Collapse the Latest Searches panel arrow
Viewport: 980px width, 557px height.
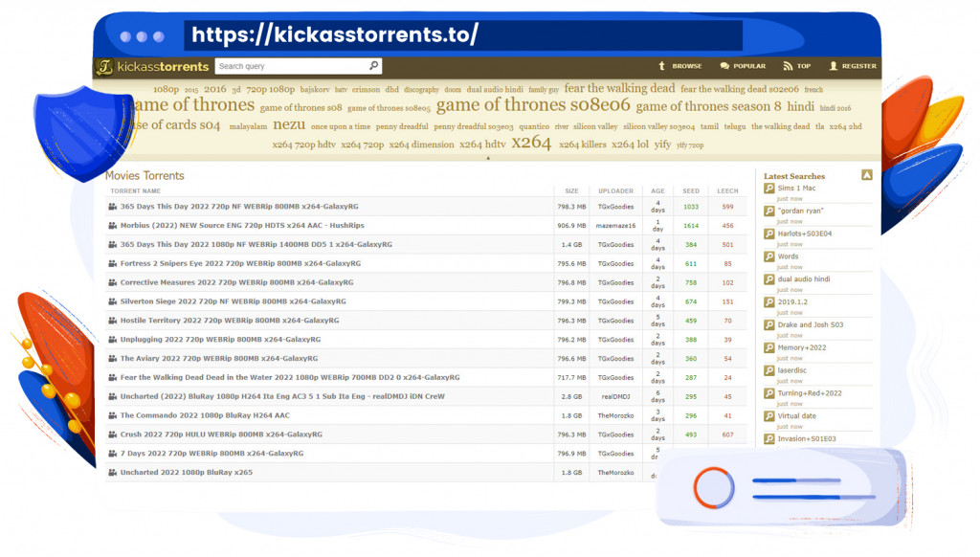pyautogui.click(x=866, y=175)
